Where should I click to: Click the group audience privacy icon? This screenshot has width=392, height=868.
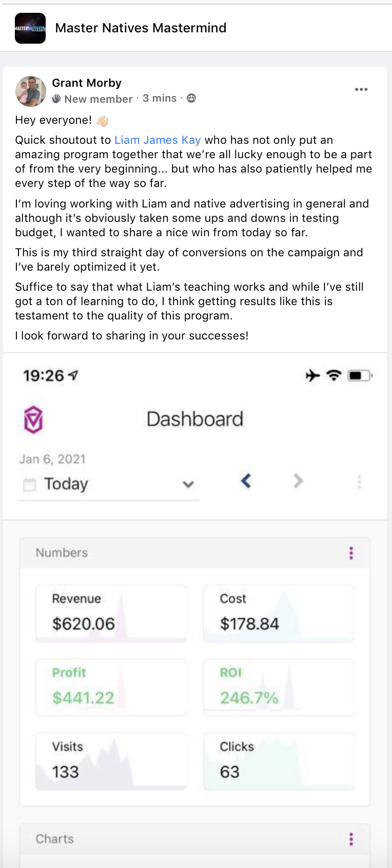tap(191, 98)
